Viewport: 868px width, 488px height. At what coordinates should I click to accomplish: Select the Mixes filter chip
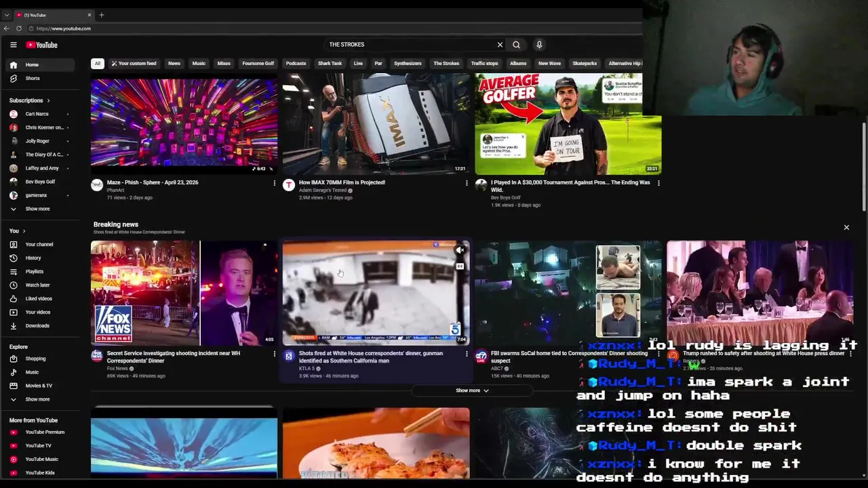point(224,64)
